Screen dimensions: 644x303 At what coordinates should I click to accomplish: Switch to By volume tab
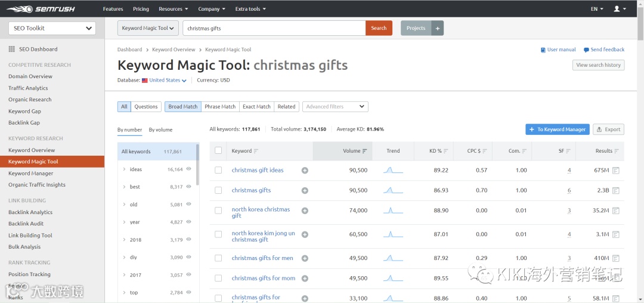coord(160,130)
